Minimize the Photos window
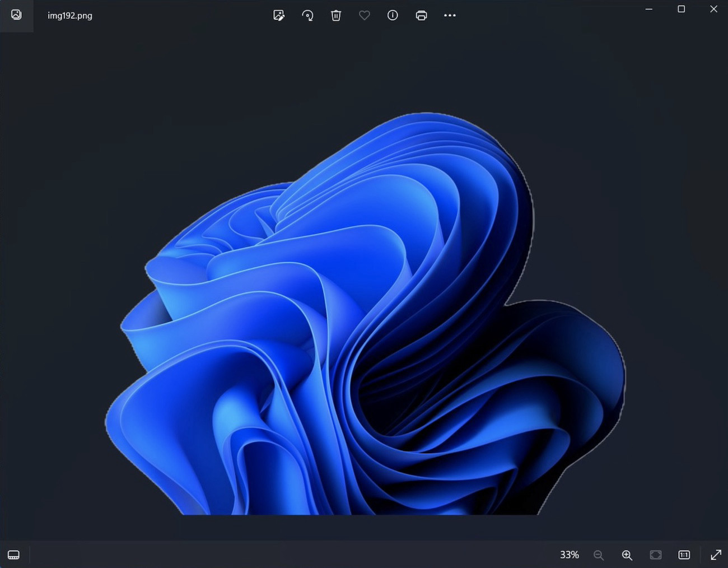 [x=648, y=9]
